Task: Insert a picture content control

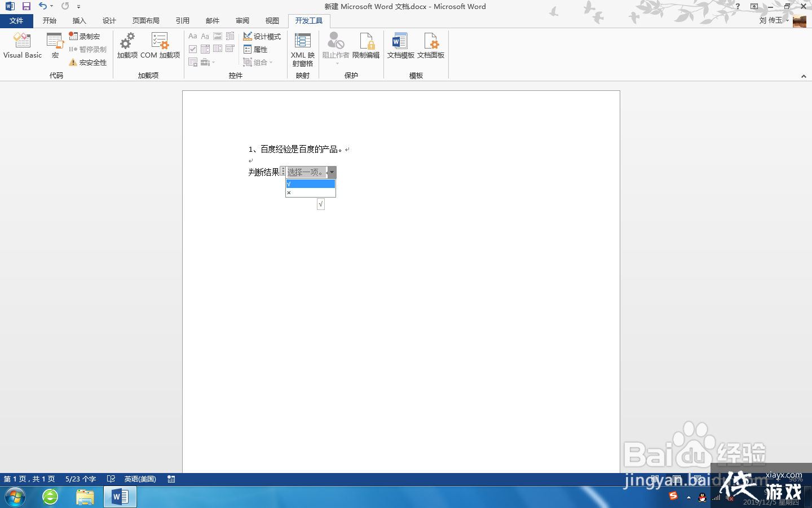Action: coord(218,36)
